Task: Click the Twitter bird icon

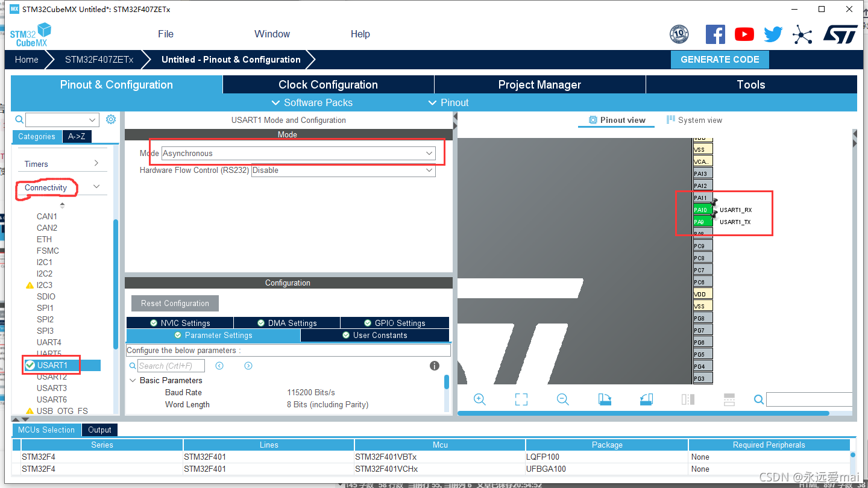Action: pos(773,34)
